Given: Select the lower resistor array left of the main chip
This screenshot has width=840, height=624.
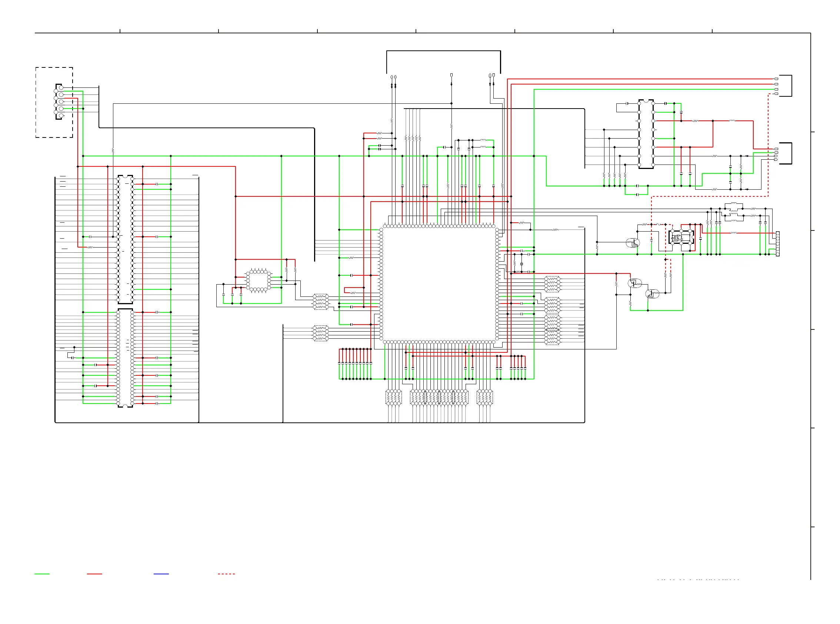Looking at the screenshot, I should click(320, 333).
